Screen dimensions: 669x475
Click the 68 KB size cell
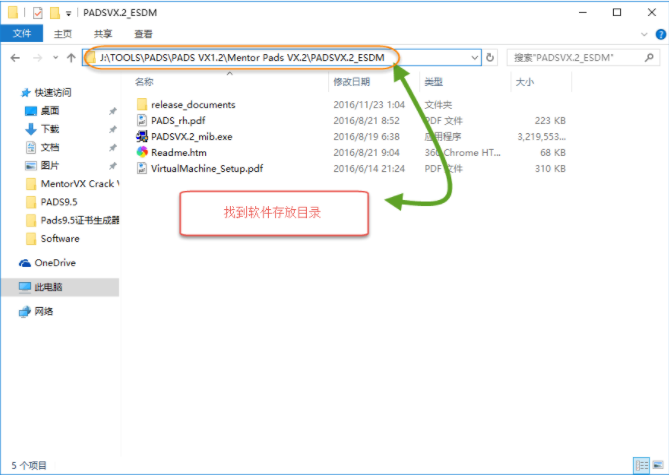554,153
